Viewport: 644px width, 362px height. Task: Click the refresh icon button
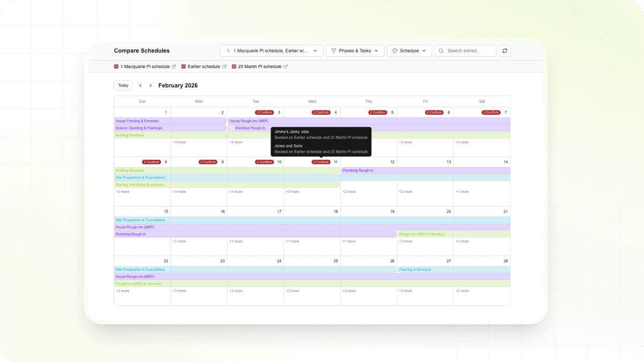(x=504, y=51)
